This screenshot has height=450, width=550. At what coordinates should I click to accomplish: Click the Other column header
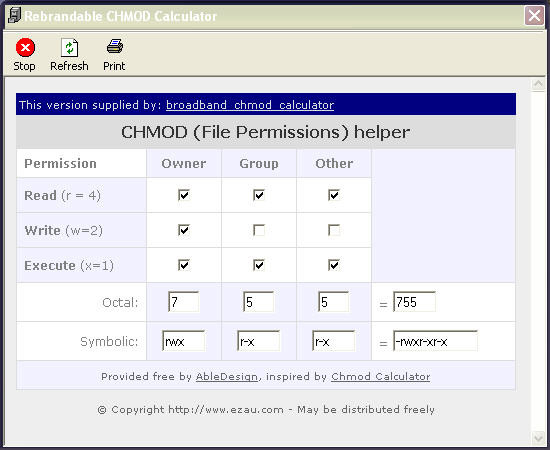click(x=334, y=163)
